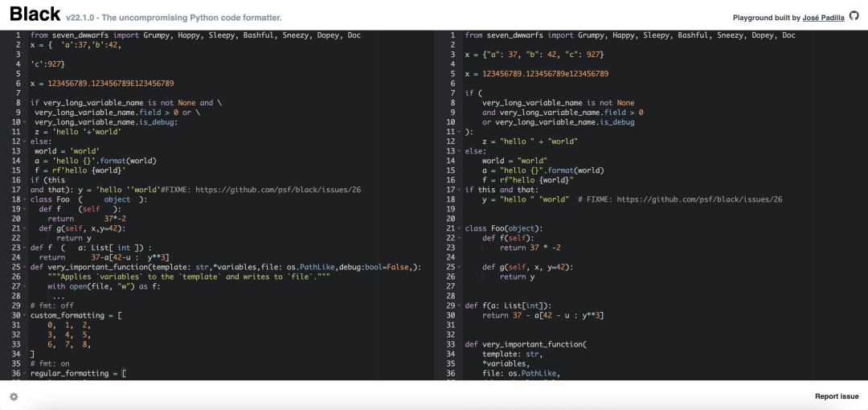This screenshot has width=868, height=410.
Task: Fold custom_formatting list at line 30
Action: 24,315
